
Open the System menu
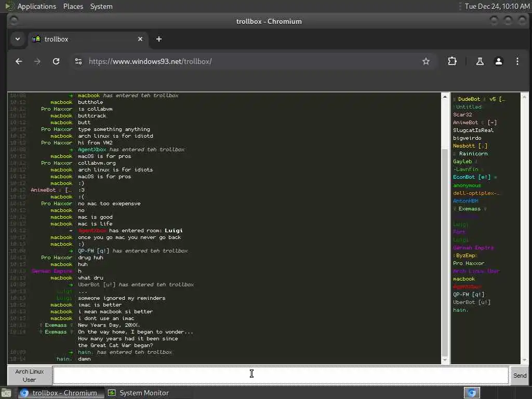(101, 6)
